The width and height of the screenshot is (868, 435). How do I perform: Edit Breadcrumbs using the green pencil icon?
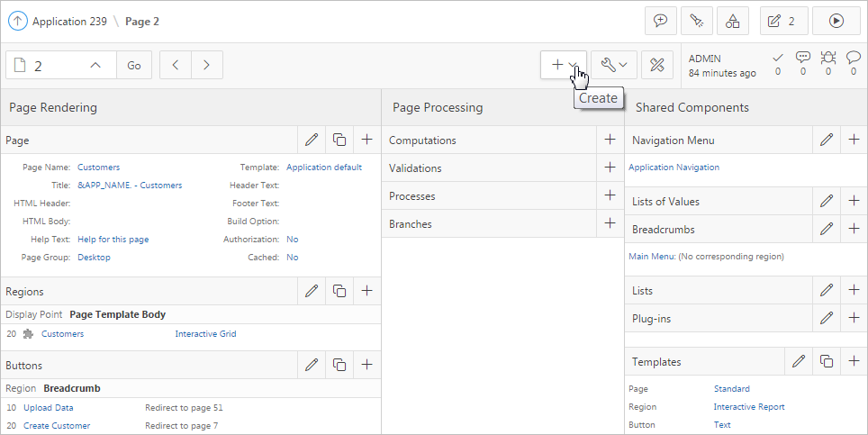click(827, 229)
